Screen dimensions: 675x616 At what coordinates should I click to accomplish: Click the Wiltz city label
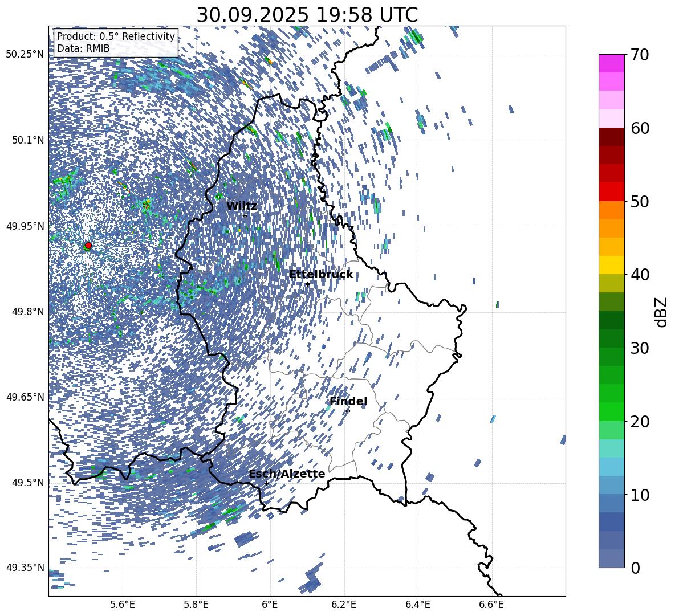[242, 206]
